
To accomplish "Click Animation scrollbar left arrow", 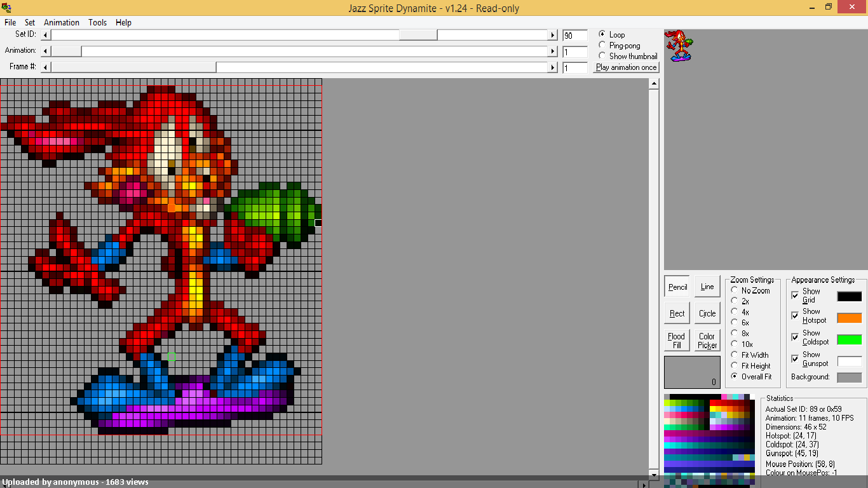I will (46, 51).
